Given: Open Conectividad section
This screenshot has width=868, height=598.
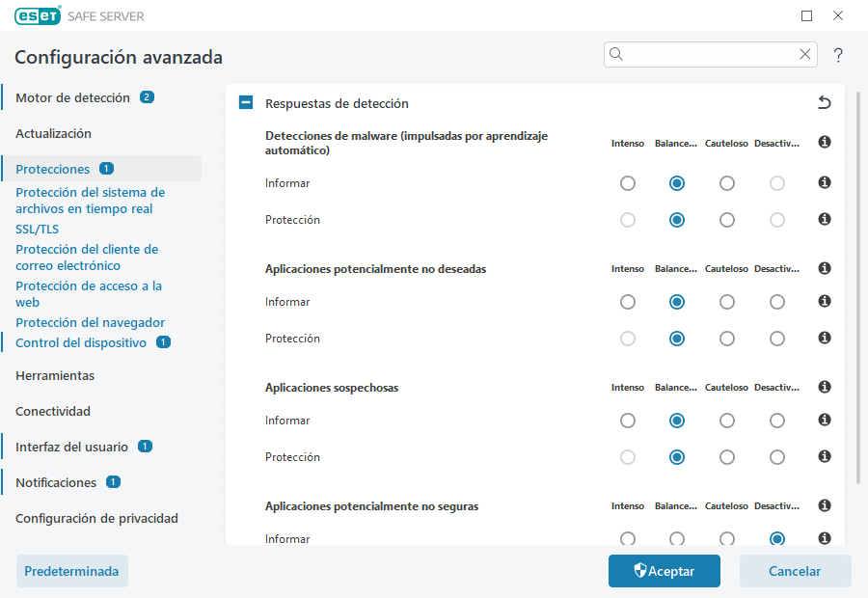Looking at the screenshot, I should point(53,412).
